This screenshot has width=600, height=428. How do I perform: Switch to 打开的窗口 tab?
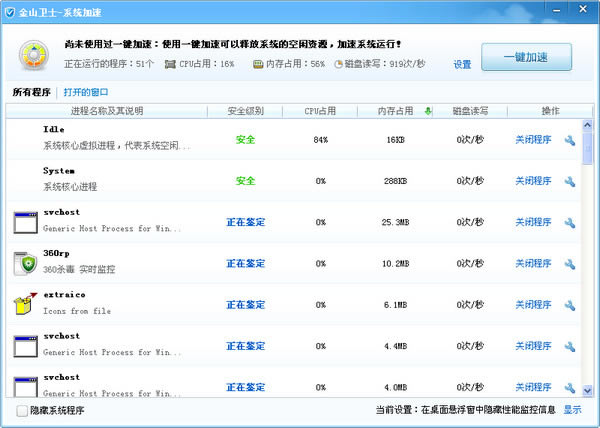(88, 92)
